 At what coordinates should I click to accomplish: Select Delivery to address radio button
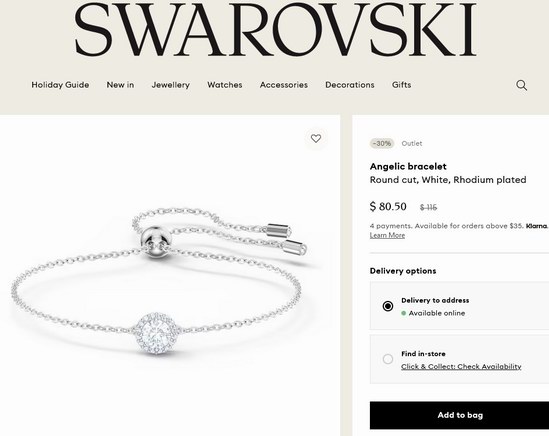(x=388, y=306)
